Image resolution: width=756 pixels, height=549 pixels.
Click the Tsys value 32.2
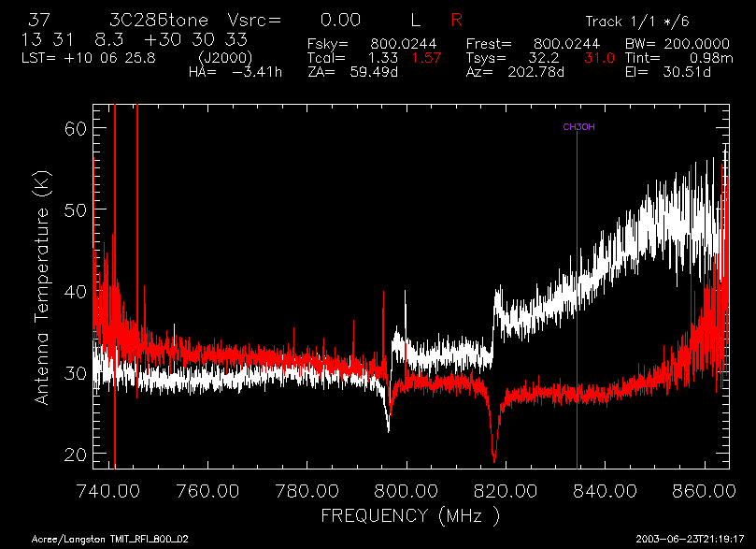tap(543, 58)
